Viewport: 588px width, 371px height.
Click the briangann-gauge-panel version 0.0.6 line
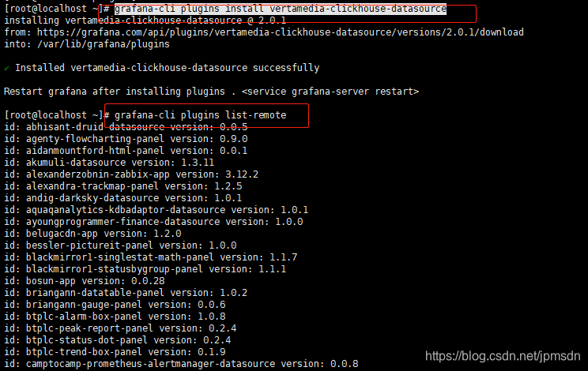point(115,305)
